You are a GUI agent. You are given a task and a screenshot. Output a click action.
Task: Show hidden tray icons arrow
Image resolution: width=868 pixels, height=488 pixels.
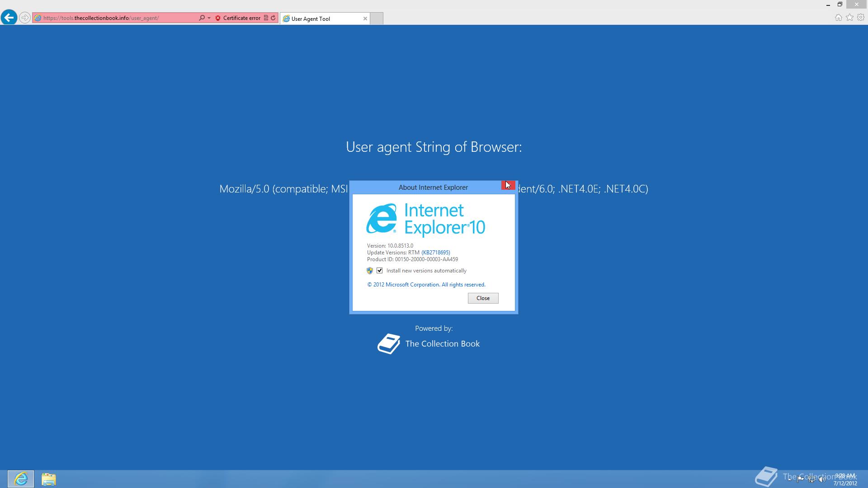(x=789, y=479)
